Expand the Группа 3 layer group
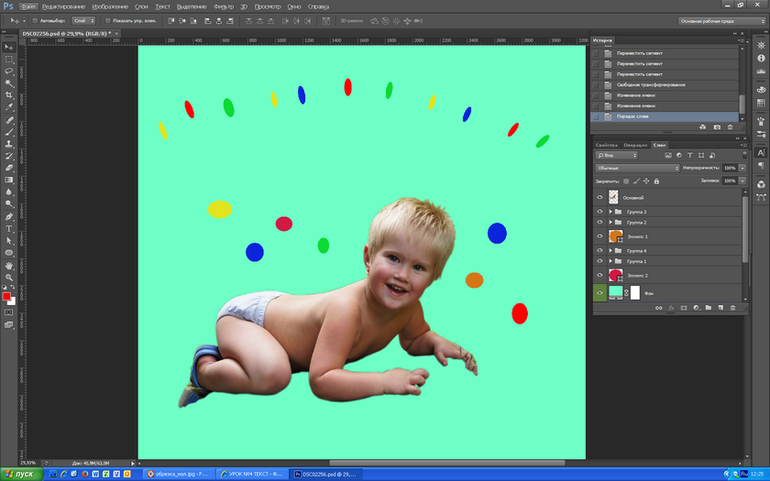Image resolution: width=770 pixels, height=481 pixels. click(610, 212)
